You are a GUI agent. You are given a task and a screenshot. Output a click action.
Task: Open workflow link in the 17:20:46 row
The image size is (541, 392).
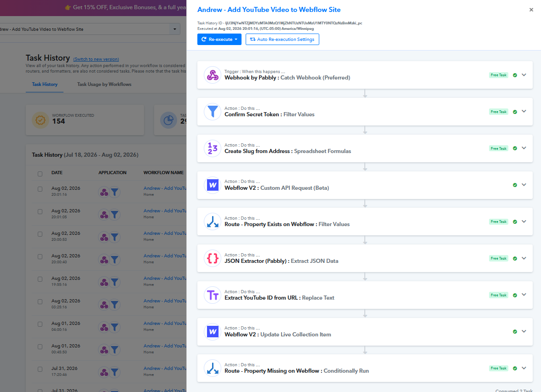165,368
